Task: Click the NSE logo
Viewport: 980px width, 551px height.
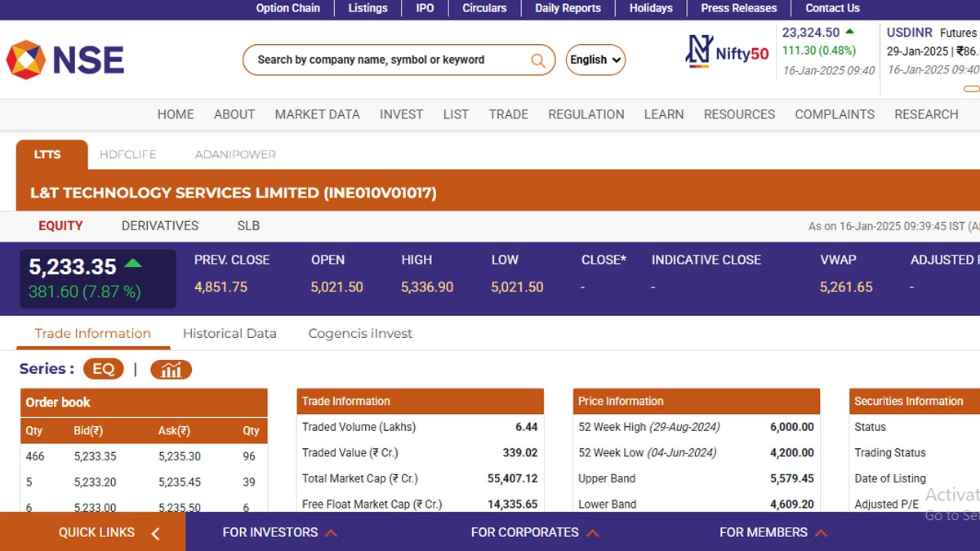Action: click(65, 60)
